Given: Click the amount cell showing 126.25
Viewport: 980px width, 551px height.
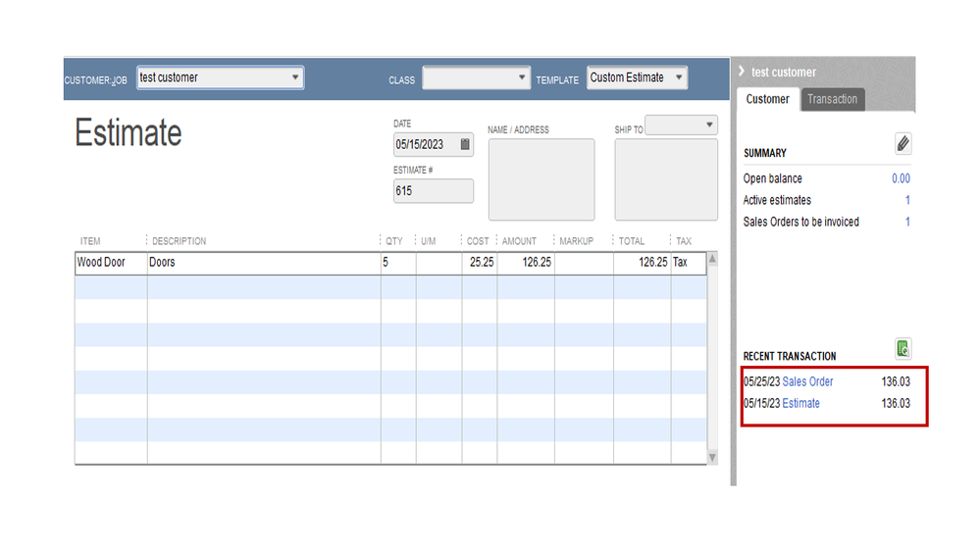Looking at the screenshot, I should [x=526, y=263].
